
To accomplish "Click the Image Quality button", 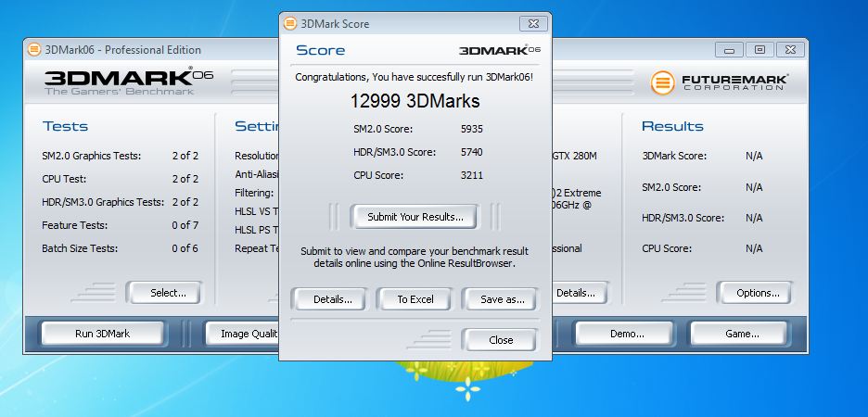I will pos(242,334).
